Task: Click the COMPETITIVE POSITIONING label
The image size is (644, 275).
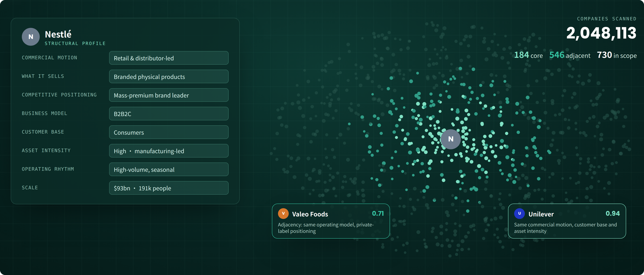Action: click(59, 95)
